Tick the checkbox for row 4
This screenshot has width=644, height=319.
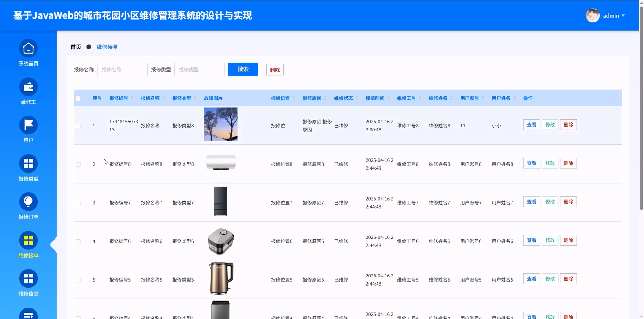tap(78, 242)
